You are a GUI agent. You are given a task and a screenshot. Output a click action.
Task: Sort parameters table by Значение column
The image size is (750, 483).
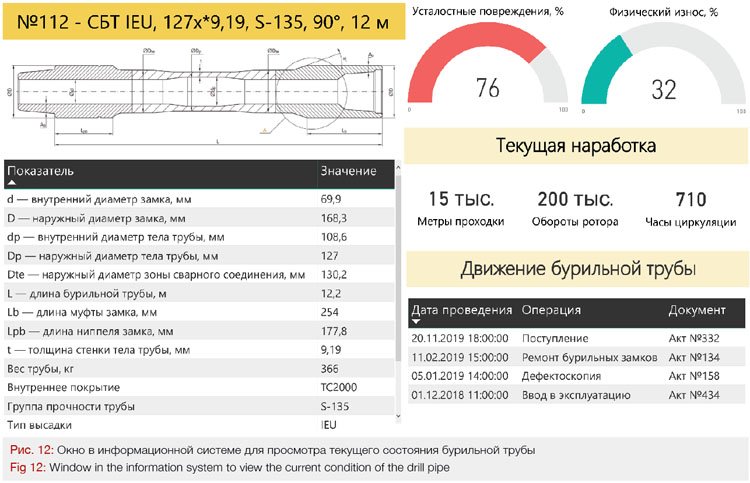[347, 171]
